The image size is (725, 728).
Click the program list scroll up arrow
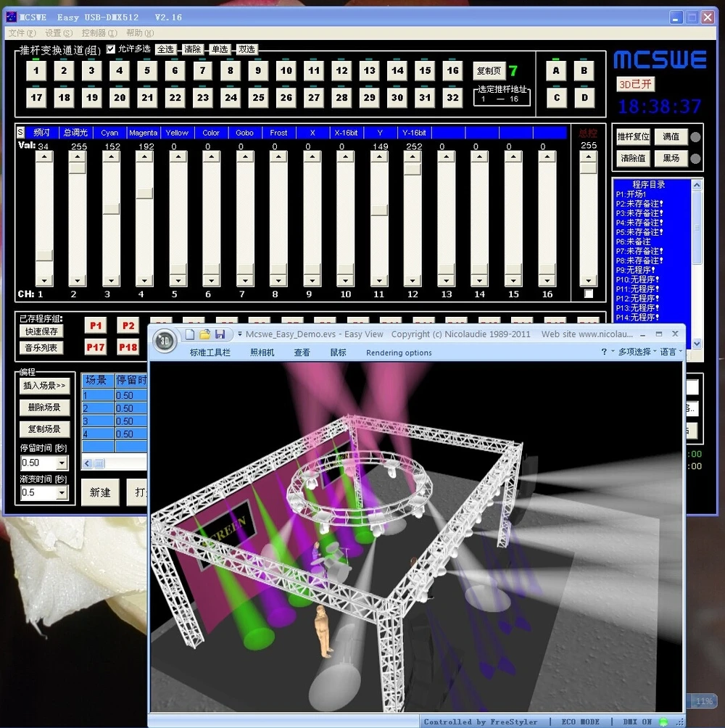(x=697, y=185)
